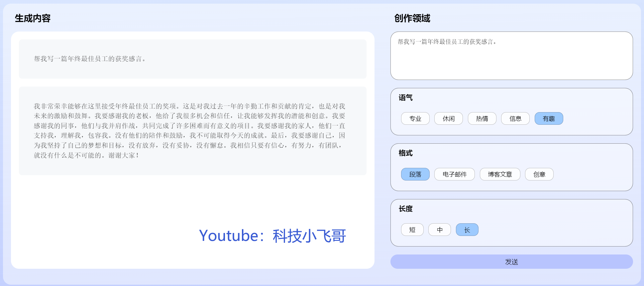Click the 语气 section label
Viewport: 644px width, 286px height.
(x=405, y=98)
